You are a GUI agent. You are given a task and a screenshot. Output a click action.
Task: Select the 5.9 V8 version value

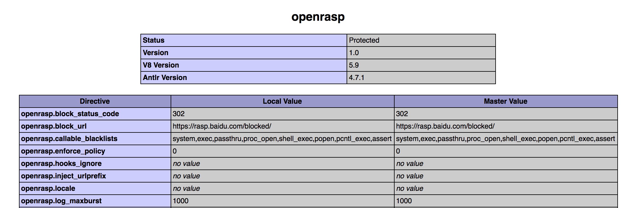354,65
